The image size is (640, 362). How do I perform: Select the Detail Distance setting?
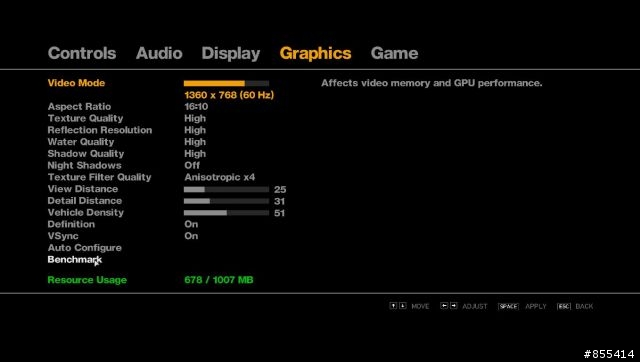[x=84, y=201]
